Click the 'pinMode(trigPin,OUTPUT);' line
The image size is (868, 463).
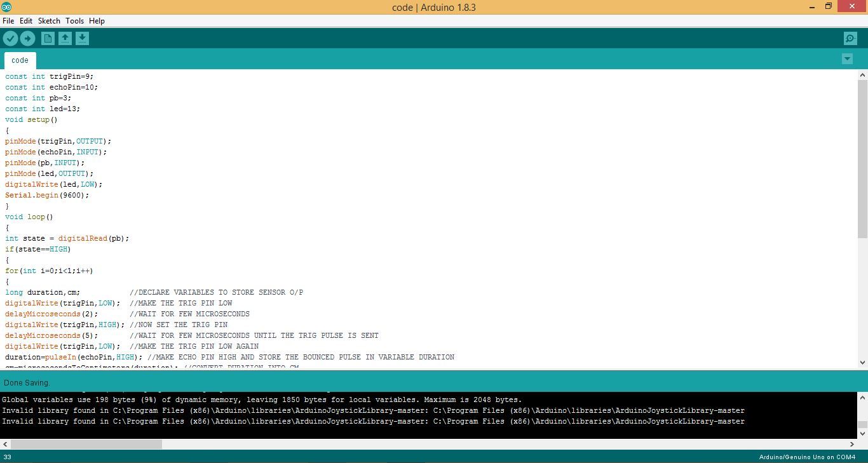(x=58, y=141)
